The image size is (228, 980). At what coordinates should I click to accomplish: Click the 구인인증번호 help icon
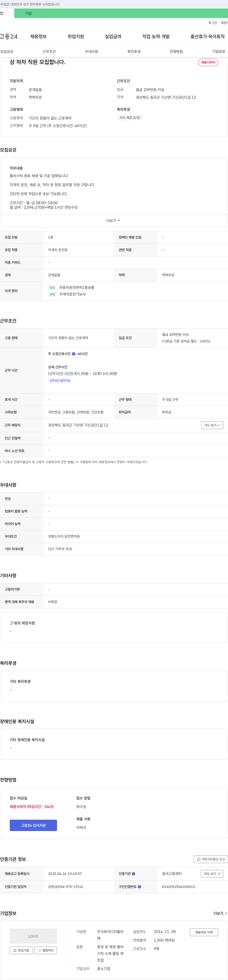[x=139, y=886]
